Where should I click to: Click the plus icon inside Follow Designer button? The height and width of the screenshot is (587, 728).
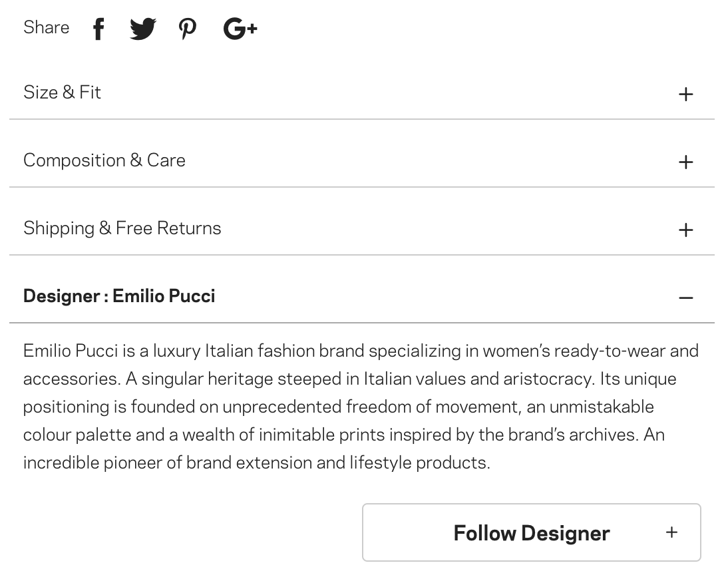[x=671, y=532]
